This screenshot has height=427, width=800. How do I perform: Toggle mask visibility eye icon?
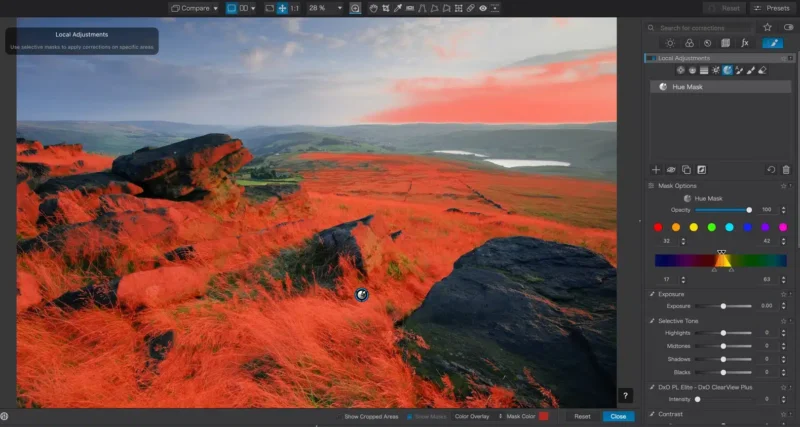click(671, 170)
